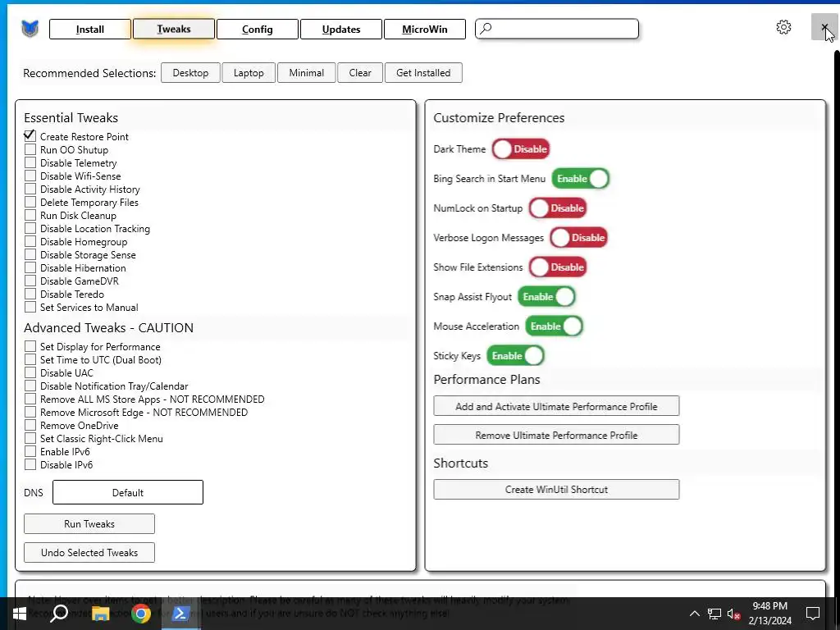This screenshot has height=630, width=840.
Task: Click the WinUtil logo icon
Action: (30, 29)
